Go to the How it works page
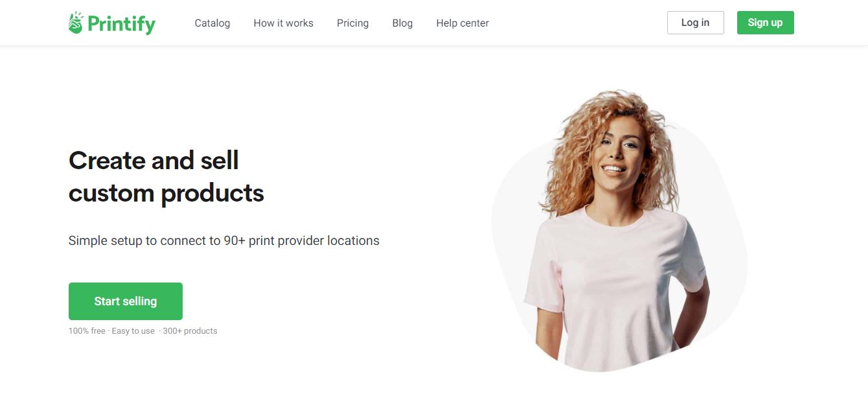Viewport: 868px width, 394px height. coord(283,23)
